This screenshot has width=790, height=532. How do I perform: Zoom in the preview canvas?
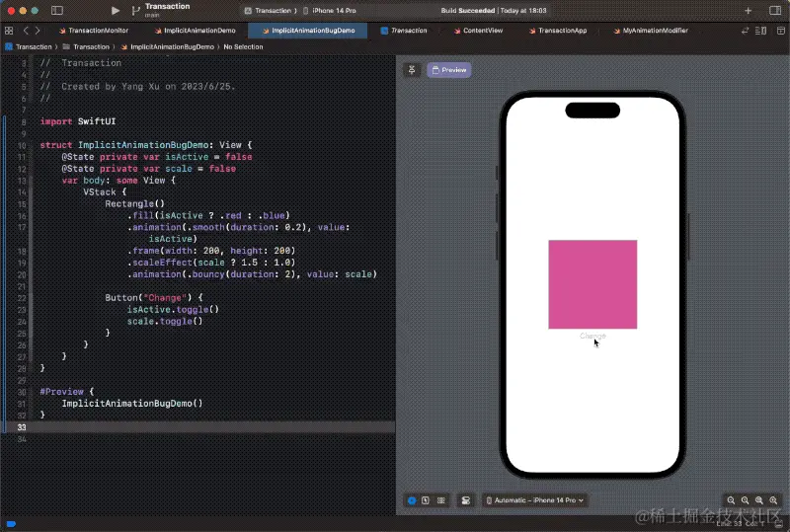click(773, 500)
